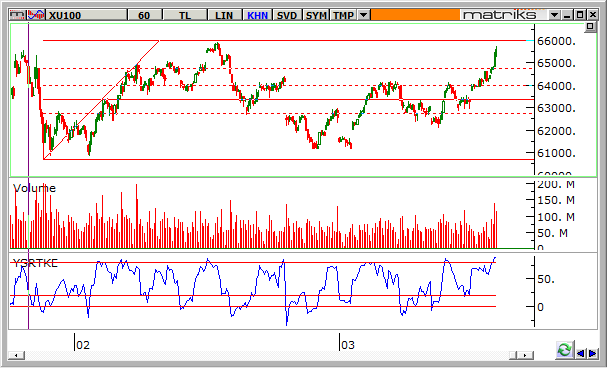Click the horizontal scrollbar thumb
The image size is (607, 368).
(513, 355)
